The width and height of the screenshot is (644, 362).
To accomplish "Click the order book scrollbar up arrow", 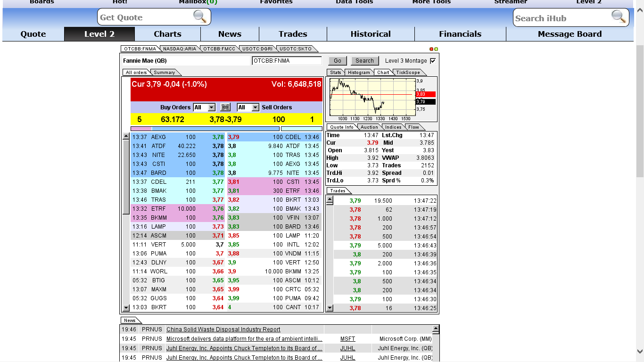I will coord(126,136).
